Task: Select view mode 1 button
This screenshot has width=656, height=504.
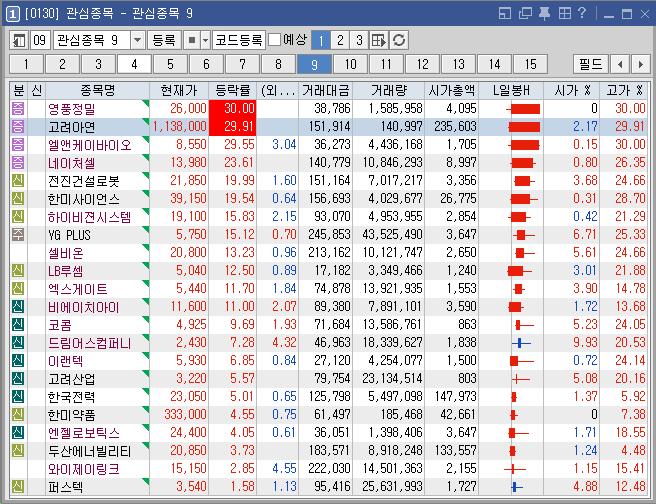Action: pyautogui.click(x=321, y=40)
